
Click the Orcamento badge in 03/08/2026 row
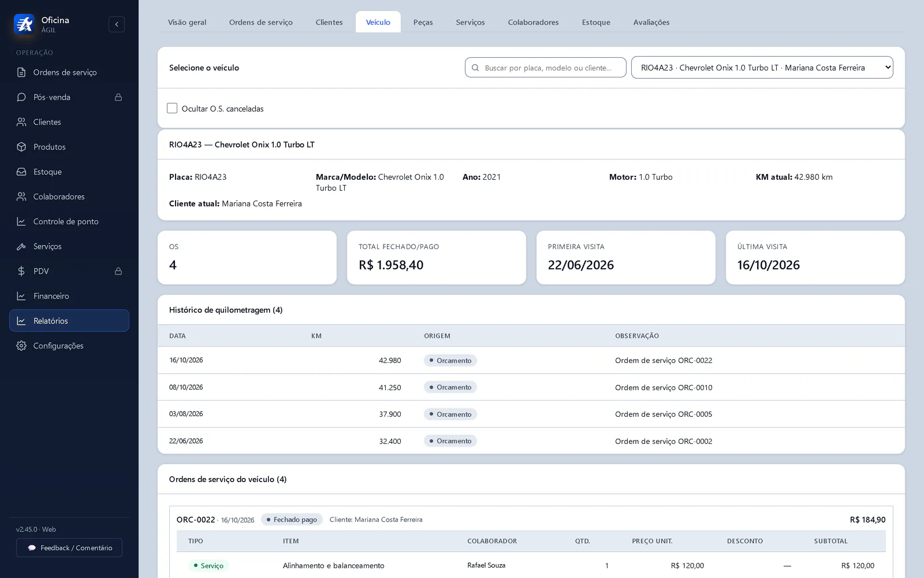coord(450,414)
